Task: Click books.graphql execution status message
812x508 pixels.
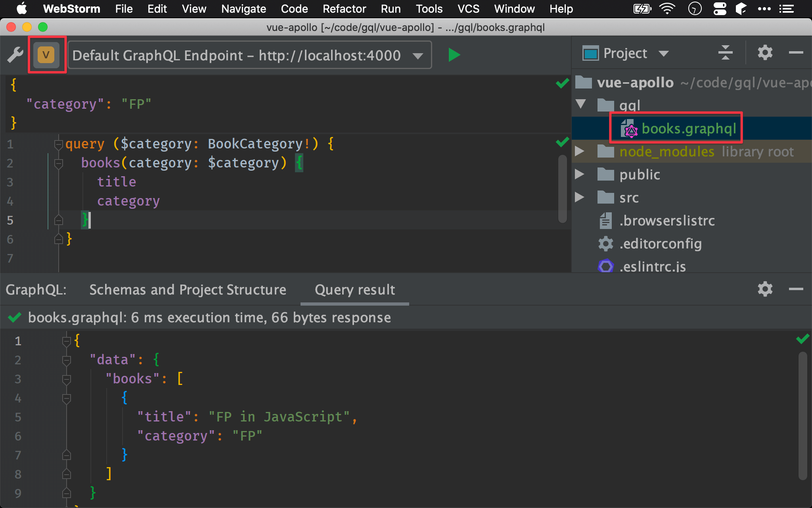Action: [209, 317]
